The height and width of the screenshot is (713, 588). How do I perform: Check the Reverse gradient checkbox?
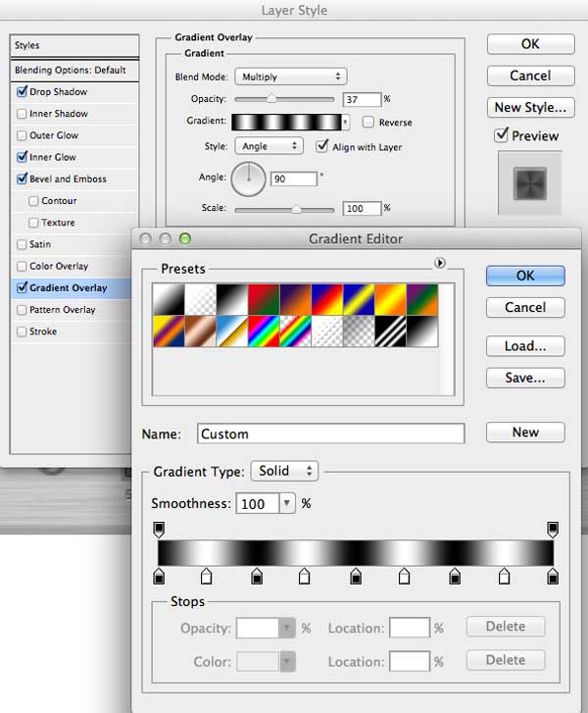[x=368, y=122]
